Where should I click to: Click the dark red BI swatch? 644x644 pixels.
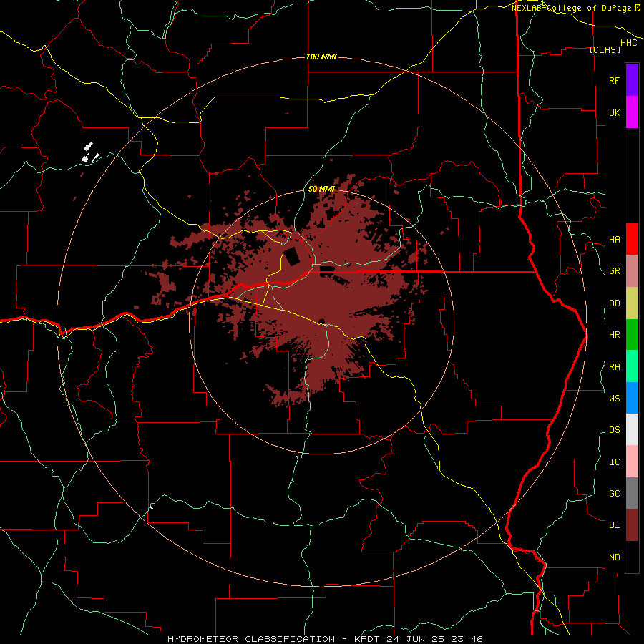(x=632, y=525)
